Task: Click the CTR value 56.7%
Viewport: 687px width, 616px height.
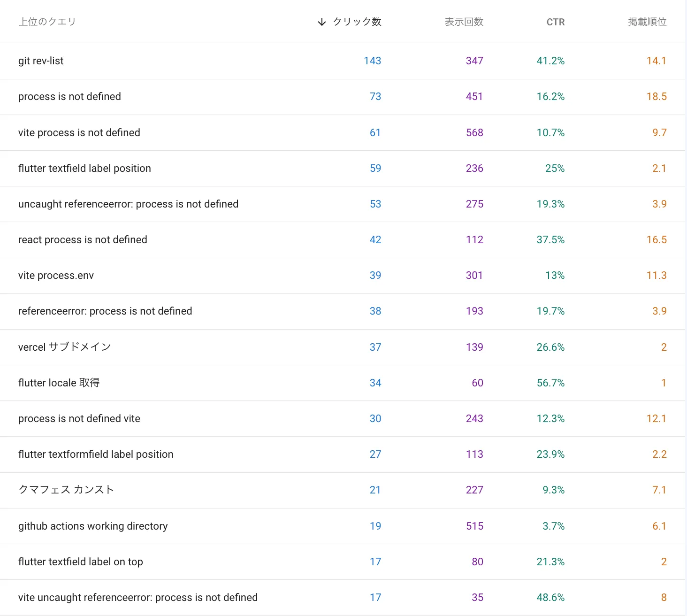Action: tap(550, 383)
